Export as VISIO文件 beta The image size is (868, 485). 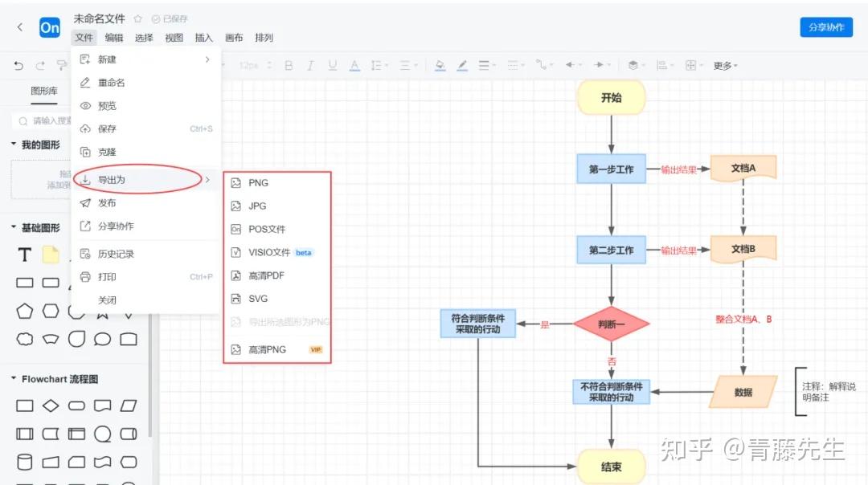tap(277, 253)
